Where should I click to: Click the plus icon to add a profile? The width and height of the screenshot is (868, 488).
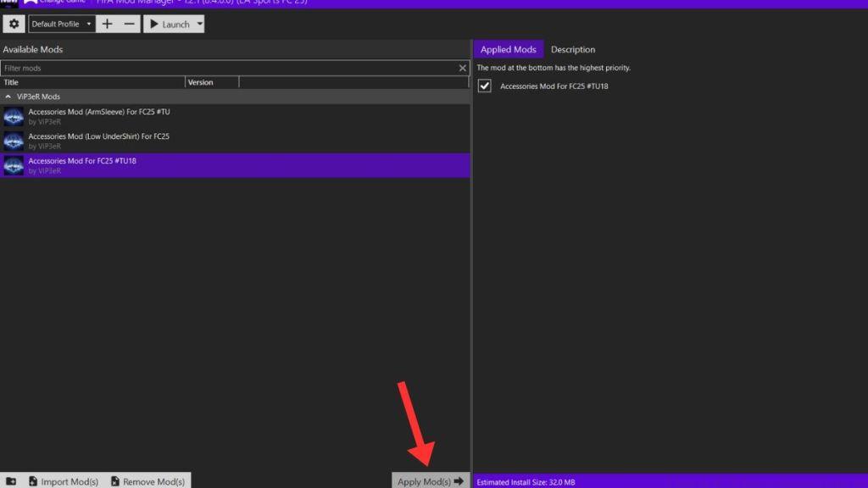click(107, 24)
